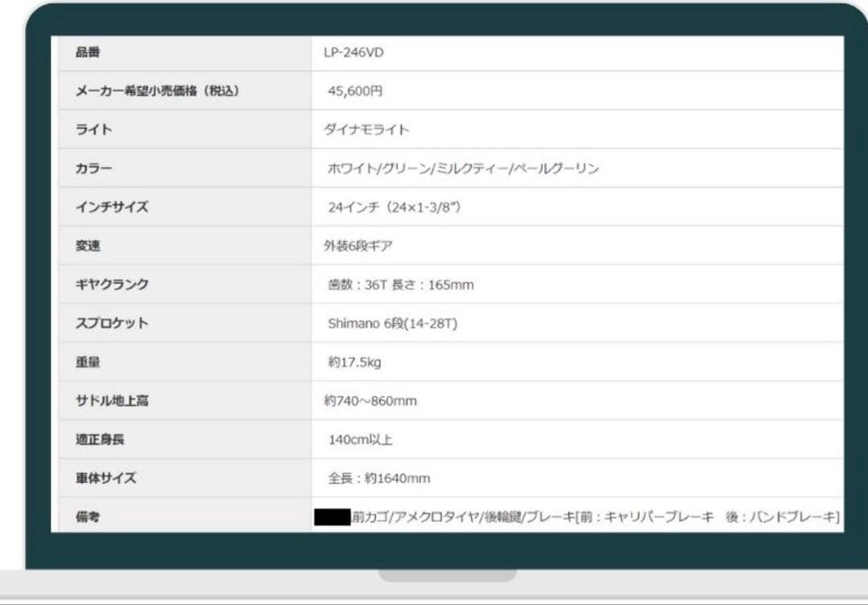Click the カラー row header

point(94,169)
